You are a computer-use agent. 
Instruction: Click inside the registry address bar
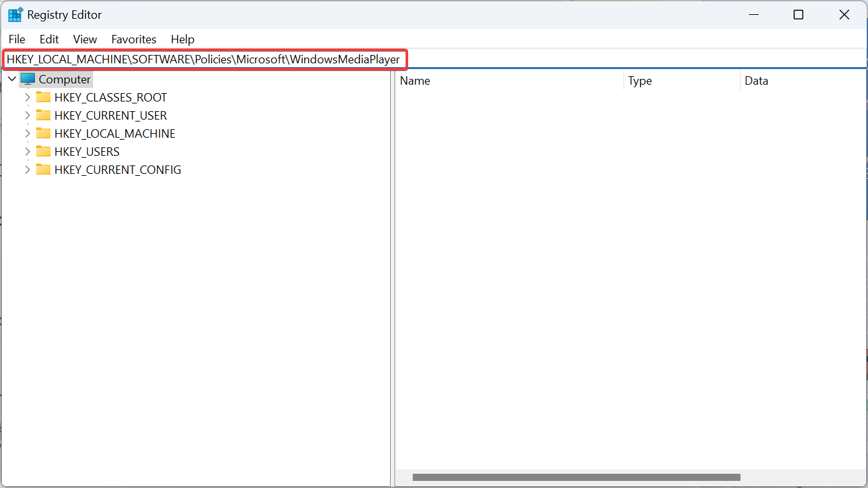pyautogui.click(x=204, y=59)
